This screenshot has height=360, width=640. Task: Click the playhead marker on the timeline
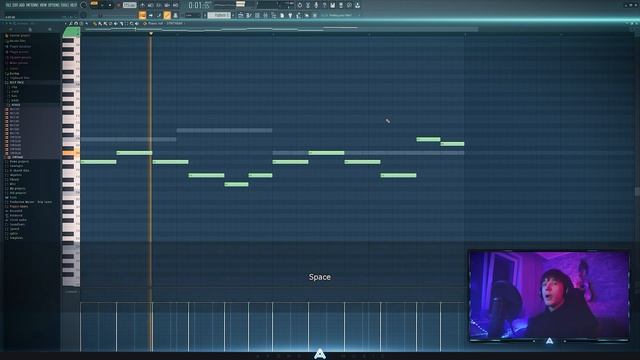click(x=151, y=33)
